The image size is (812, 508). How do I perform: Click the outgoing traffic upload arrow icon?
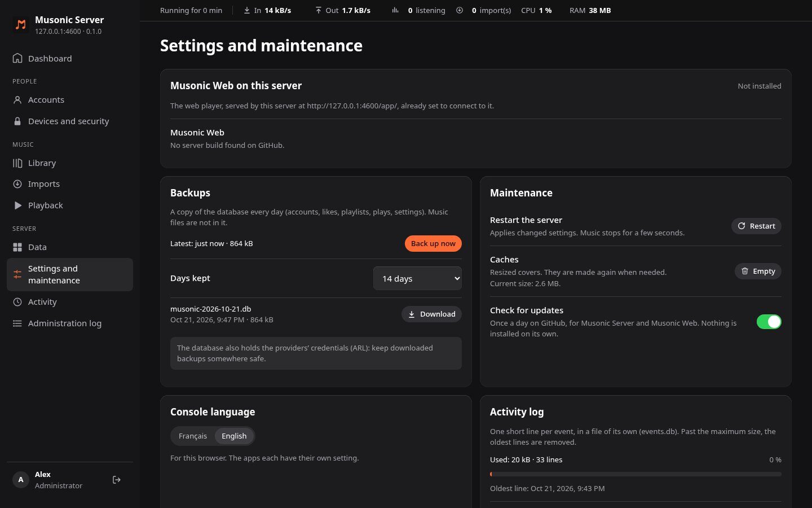[x=318, y=10]
